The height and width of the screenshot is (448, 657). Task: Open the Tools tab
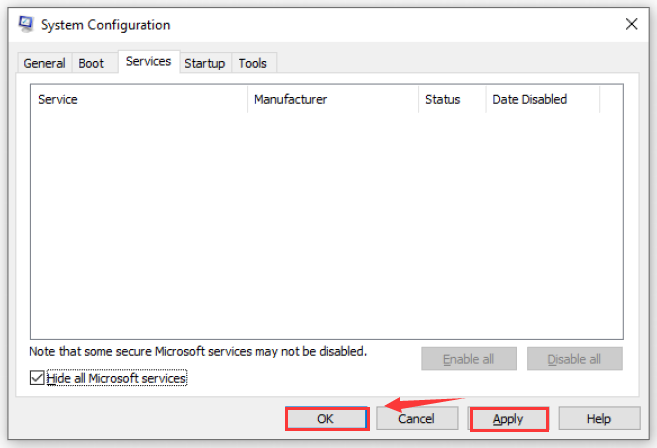(x=253, y=63)
